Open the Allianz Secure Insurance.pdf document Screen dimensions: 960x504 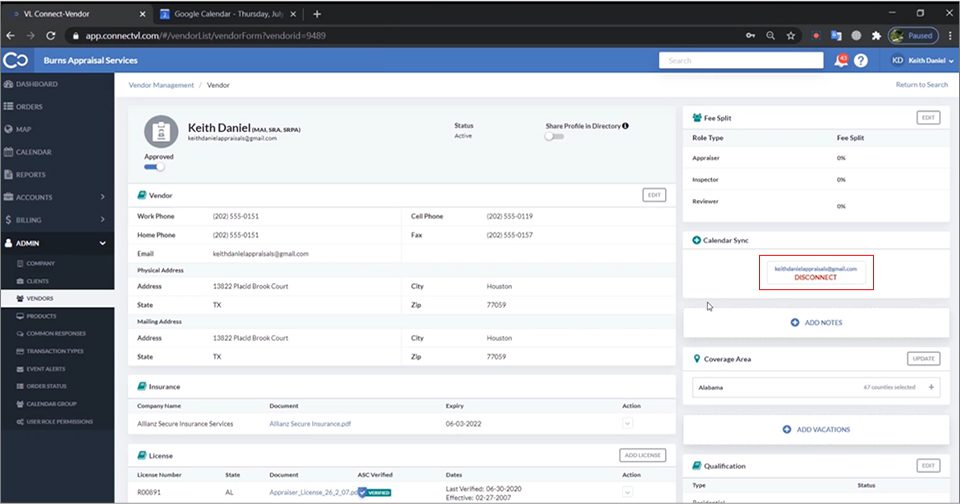pyautogui.click(x=310, y=424)
